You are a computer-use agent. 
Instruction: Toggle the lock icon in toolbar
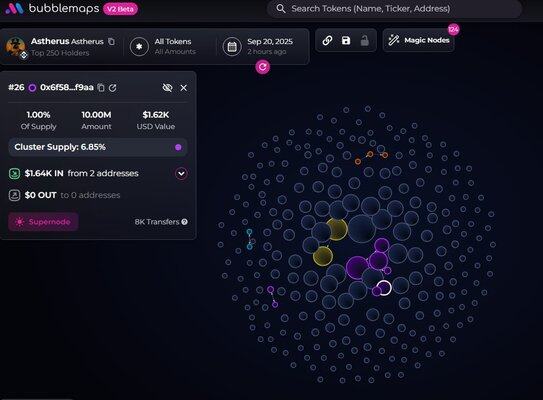pos(364,41)
